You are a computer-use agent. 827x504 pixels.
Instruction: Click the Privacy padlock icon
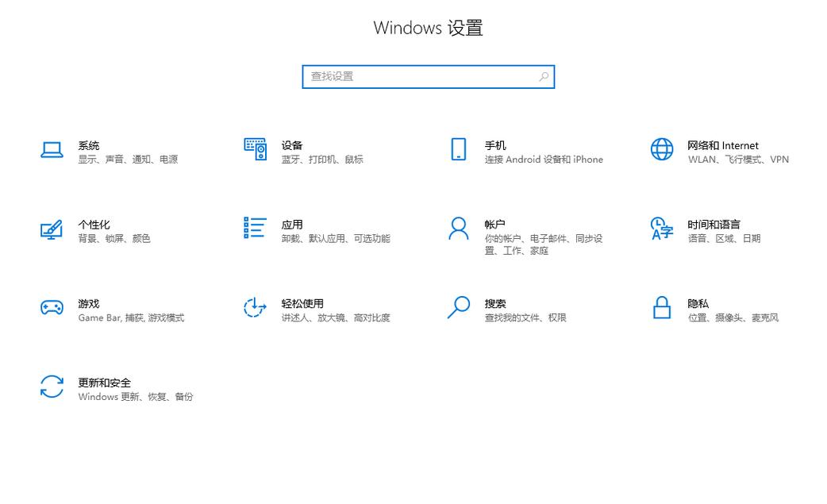[661, 308]
